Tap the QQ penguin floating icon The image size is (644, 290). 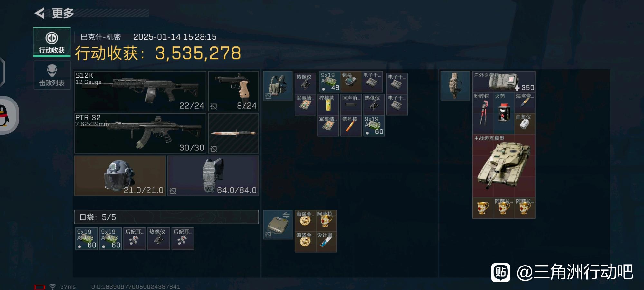6,115
